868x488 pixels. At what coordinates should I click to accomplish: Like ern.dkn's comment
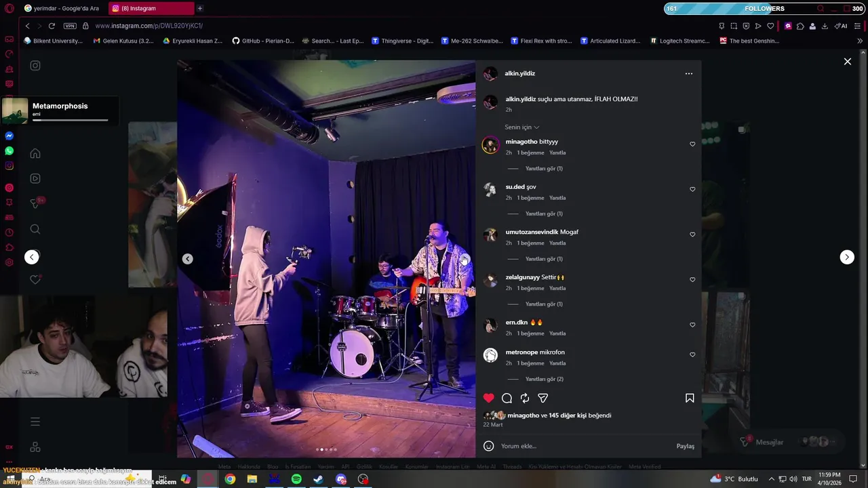tap(692, 325)
